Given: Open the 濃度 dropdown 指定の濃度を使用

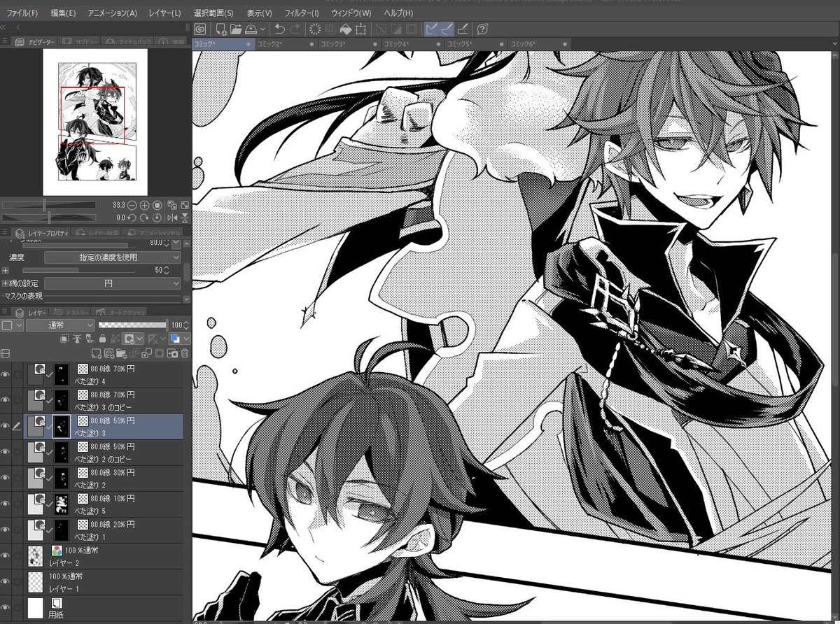Looking at the screenshot, I should pos(113,257).
